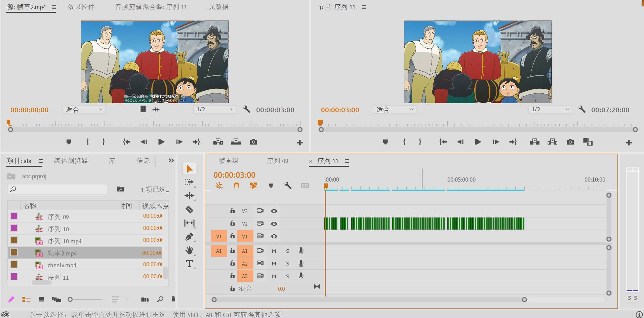Select the Pen tool
This screenshot has width=644, height=318.
point(189,237)
